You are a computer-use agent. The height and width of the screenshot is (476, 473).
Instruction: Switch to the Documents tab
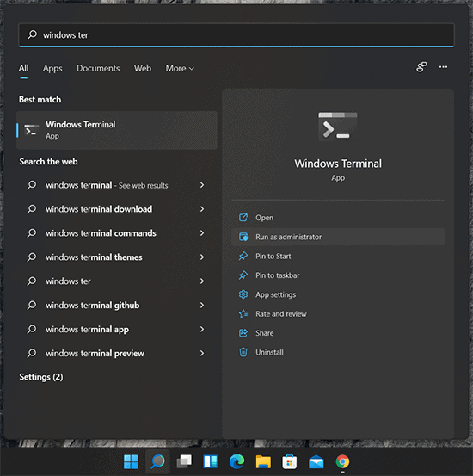pyautogui.click(x=98, y=68)
